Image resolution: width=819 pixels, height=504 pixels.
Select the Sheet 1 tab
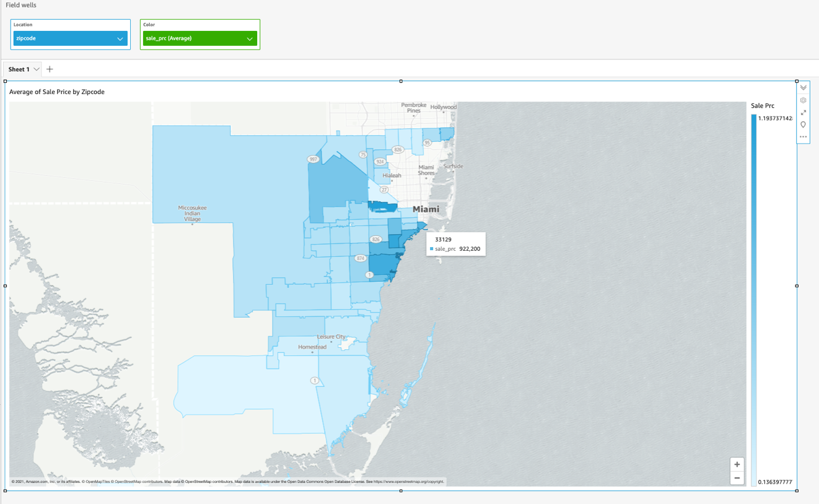[19, 69]
